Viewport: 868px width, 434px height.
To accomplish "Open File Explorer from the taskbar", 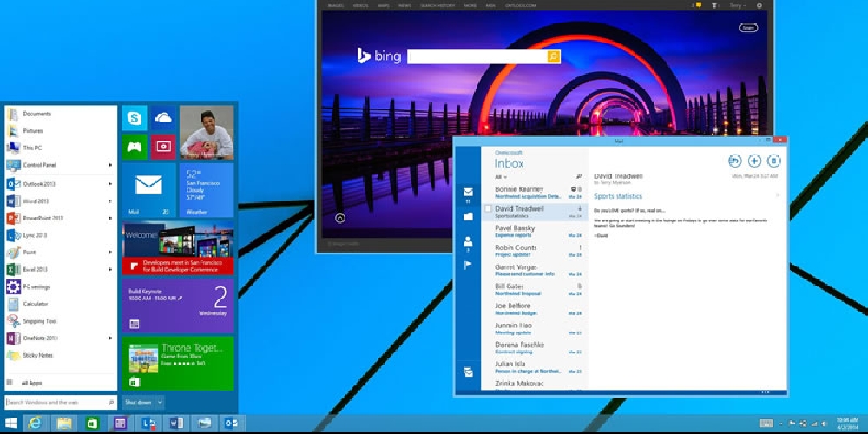I will pyautogui.click(x=64, y=424).
